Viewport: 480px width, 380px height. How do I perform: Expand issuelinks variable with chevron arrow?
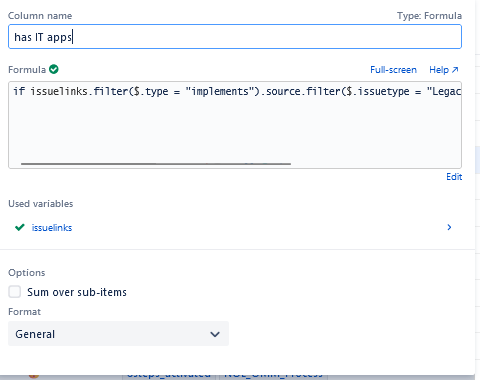(x=449, y=227)
